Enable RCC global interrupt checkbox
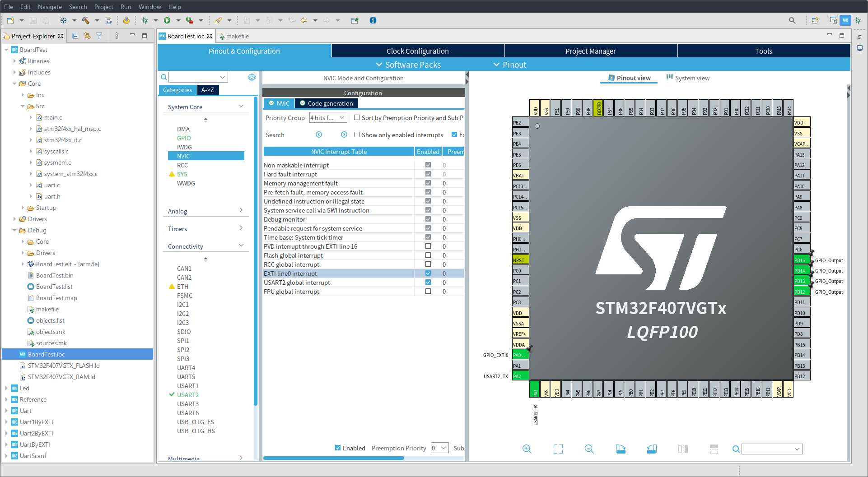The width and height of the screenshot is (868, 477). pos(428,264)
